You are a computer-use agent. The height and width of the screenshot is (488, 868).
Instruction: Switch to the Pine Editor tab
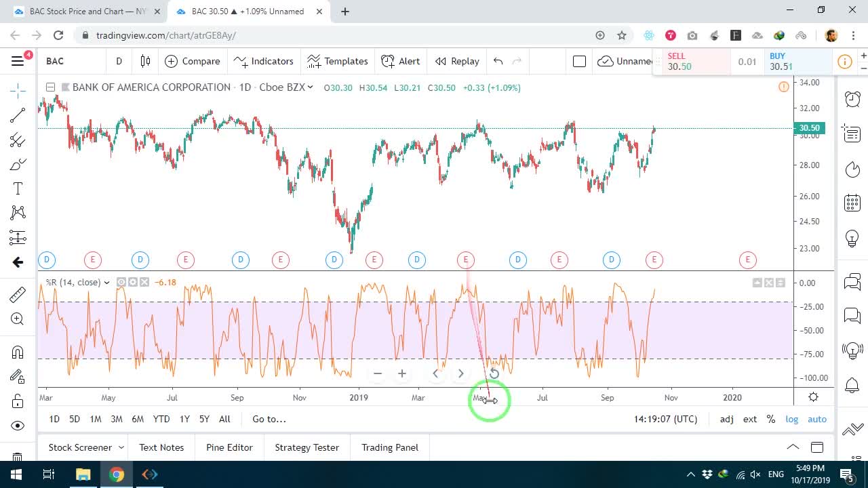tap(229, 447)
